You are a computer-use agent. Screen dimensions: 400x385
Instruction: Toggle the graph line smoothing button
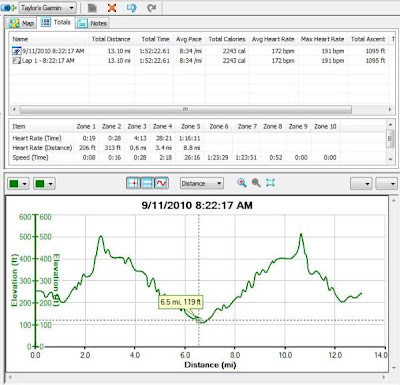pyautogui.click(x=161, y=183)
